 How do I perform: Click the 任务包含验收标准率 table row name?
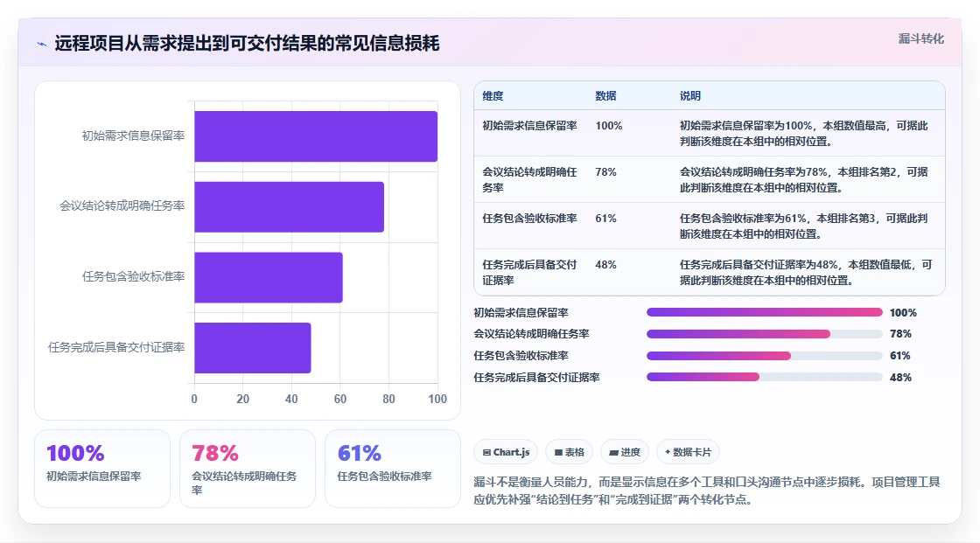tap(529, 218)
